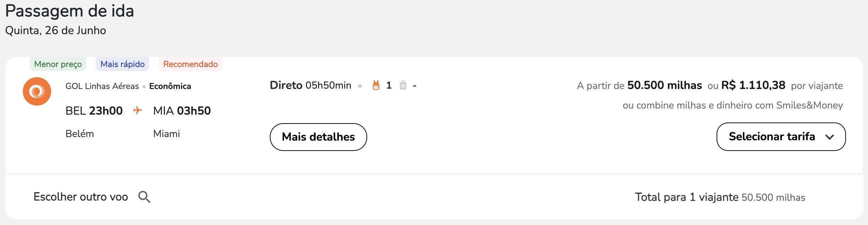
Task: Select the Menor preço tag
Action: coord(58,64)
